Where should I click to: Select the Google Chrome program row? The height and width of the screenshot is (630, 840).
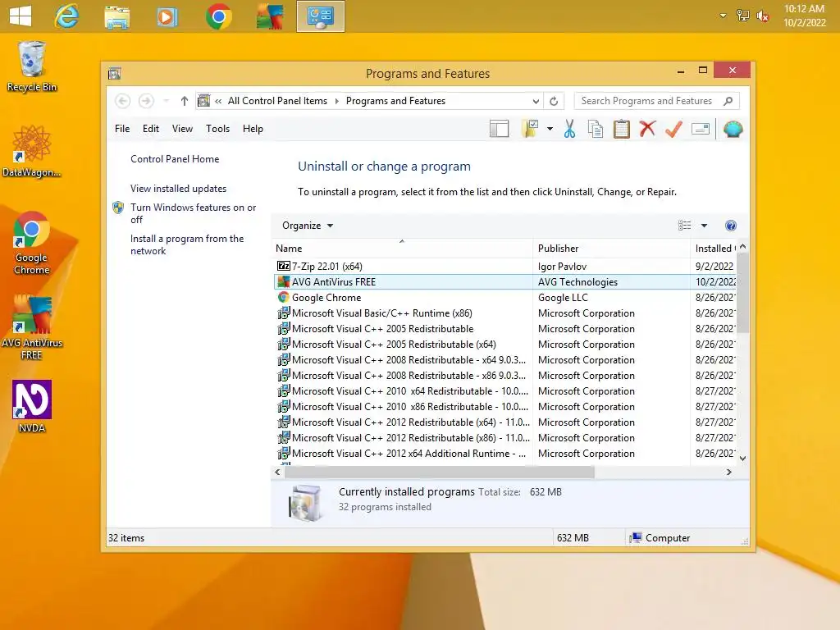click(x=504, y=297)
